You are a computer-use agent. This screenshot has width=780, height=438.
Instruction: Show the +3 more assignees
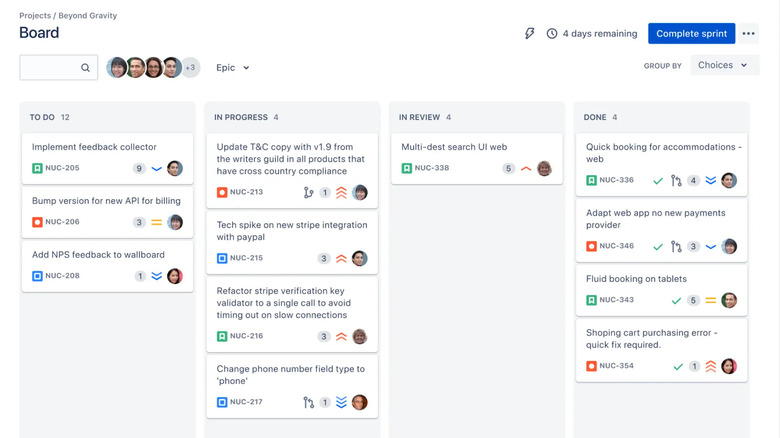click(190, 67)
